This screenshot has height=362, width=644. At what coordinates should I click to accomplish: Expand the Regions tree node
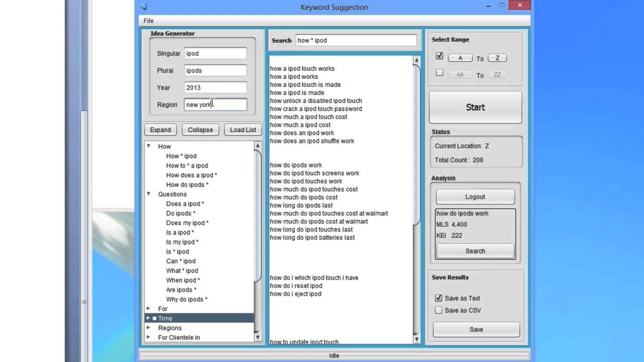[148, 327]
